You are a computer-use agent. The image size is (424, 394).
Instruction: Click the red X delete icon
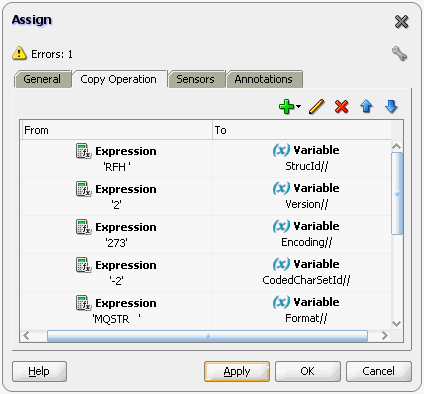(x=342, y=107)
